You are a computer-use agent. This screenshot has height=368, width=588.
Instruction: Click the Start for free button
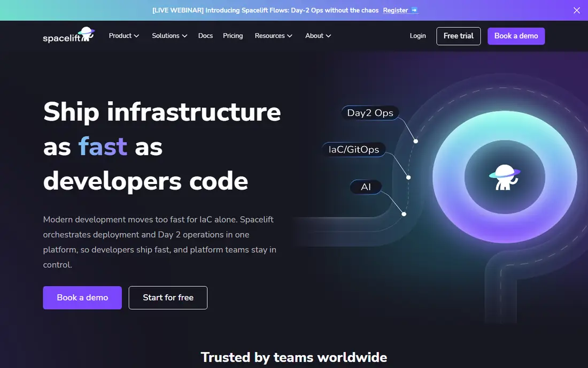click(168, 298)
